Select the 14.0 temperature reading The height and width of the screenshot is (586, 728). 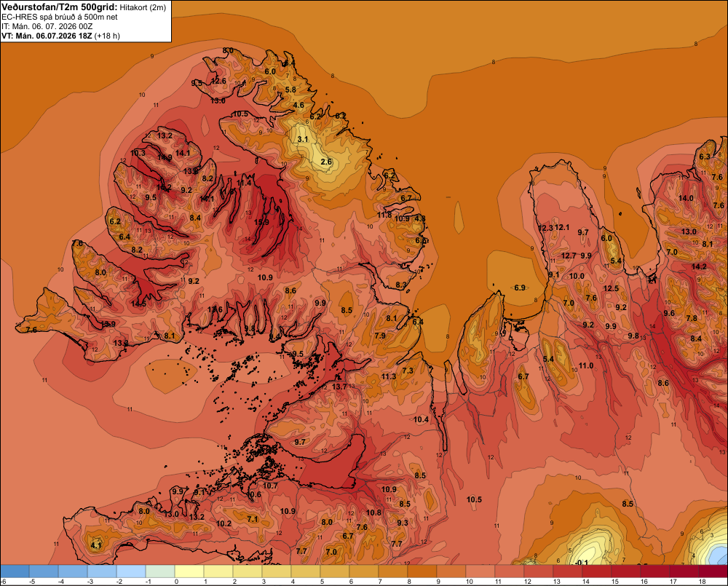click(687, 198)
